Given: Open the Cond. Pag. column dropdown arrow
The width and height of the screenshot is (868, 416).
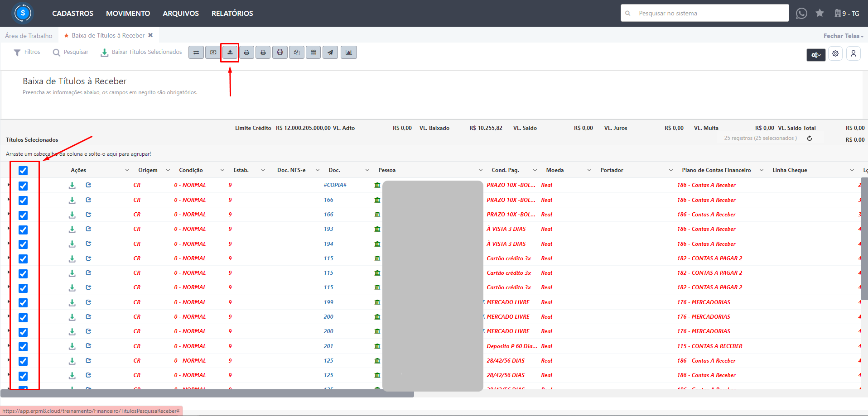Looking at the screenshot, I should click(535, 170).
